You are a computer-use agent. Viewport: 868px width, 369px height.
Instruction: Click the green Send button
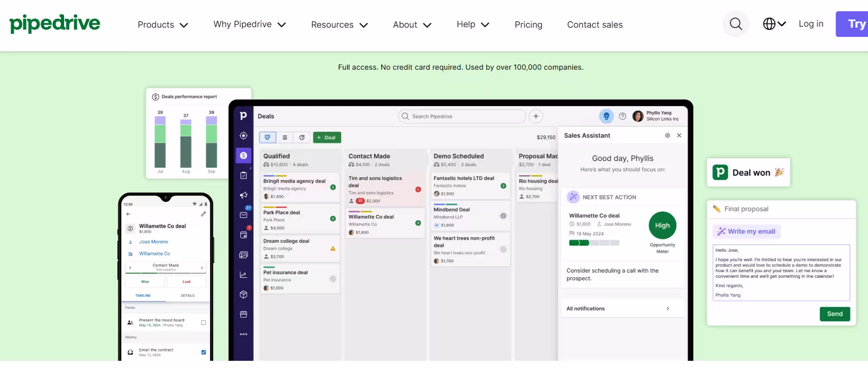coord(835,314)
